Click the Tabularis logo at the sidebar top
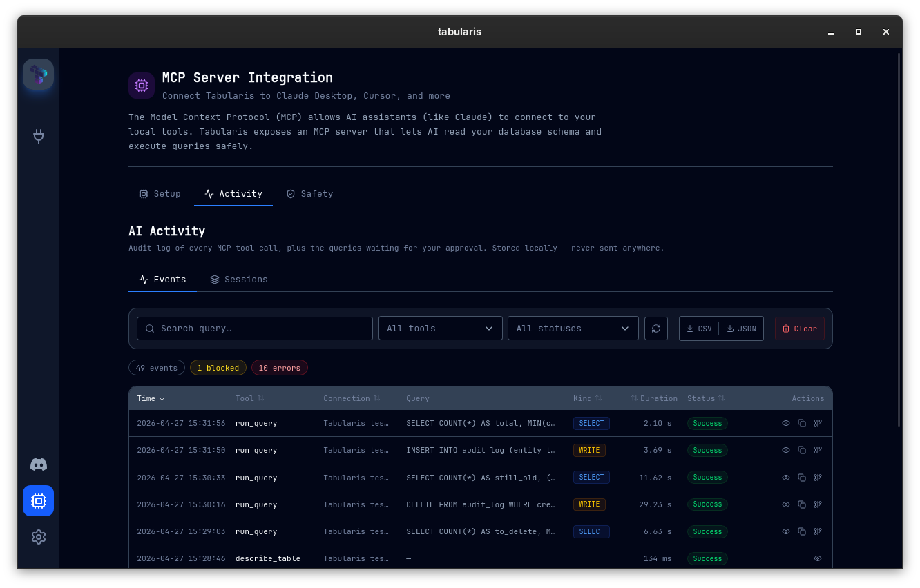Image resolution: width=920 pixels, height=588 pixels. (x=38, y=74)
